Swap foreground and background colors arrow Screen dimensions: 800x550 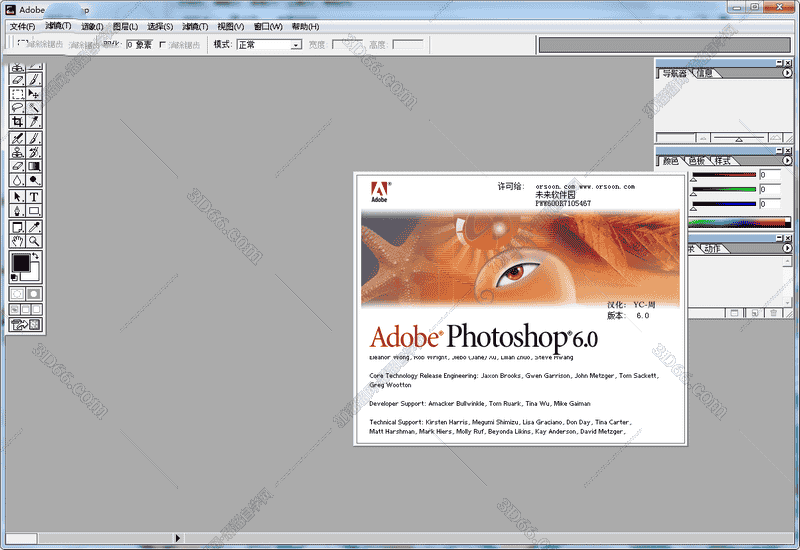click(x=37, y=257)
